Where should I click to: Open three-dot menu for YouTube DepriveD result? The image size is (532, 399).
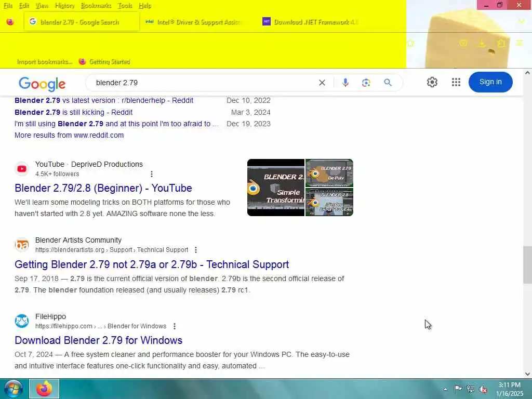click(x=152, y=174)
